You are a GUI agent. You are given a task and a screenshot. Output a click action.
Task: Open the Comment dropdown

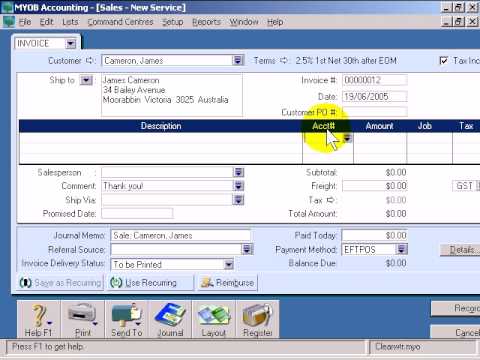(x=239, y=186)
